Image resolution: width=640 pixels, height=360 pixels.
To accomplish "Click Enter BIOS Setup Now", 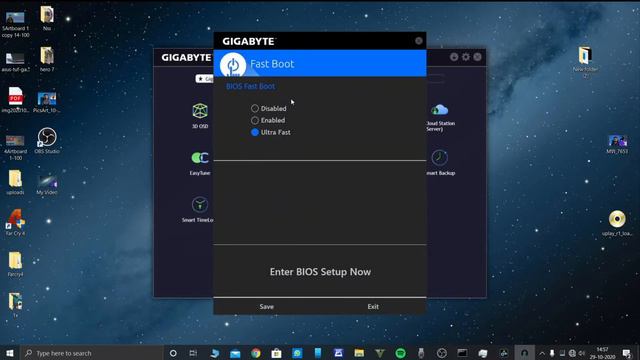I will (x=320, y=272).
